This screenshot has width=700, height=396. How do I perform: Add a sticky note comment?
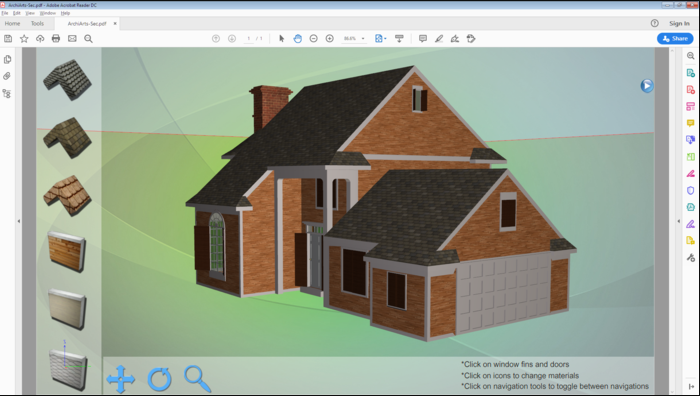423,39
